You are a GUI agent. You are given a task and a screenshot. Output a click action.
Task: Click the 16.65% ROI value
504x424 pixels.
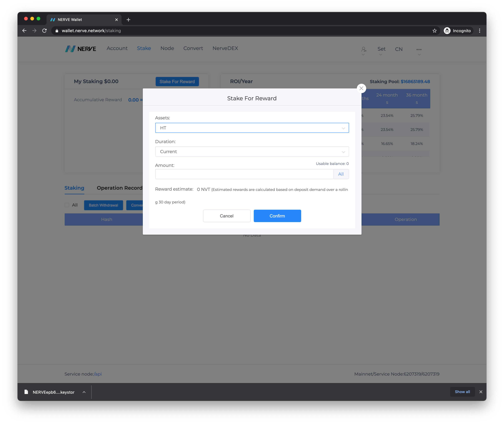387,144
